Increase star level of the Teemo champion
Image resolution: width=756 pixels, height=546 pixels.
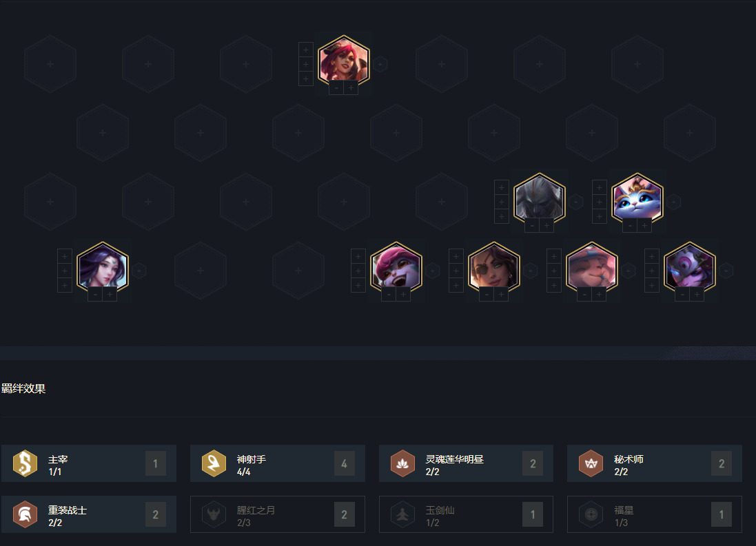600,295
